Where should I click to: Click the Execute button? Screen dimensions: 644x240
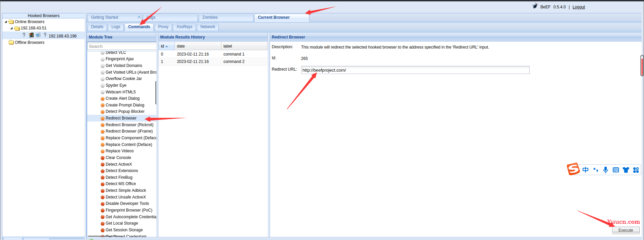626,230
